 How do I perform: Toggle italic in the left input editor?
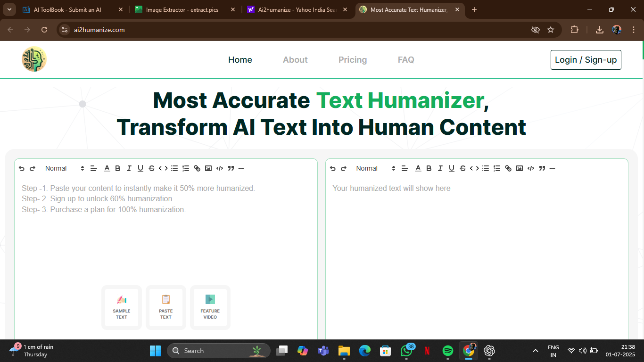point(129,168)
